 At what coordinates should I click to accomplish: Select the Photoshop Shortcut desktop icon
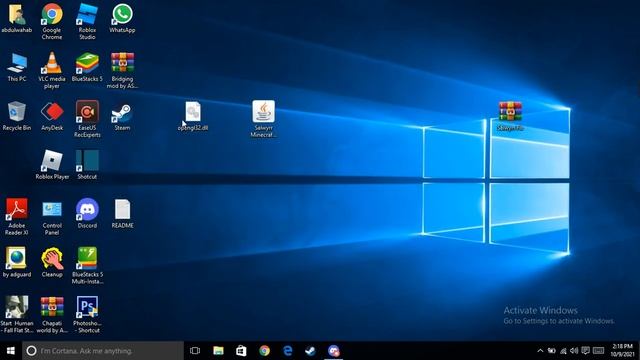(x=87, y=307)
